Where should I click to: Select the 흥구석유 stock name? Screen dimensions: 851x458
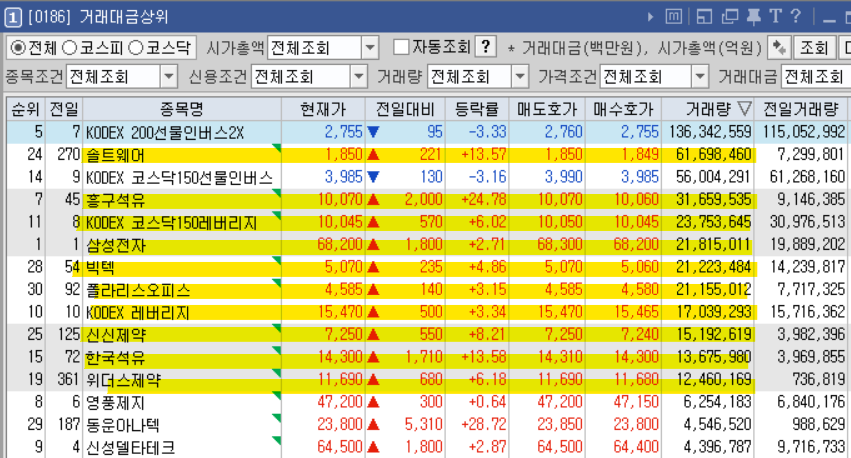pos(115,200)
